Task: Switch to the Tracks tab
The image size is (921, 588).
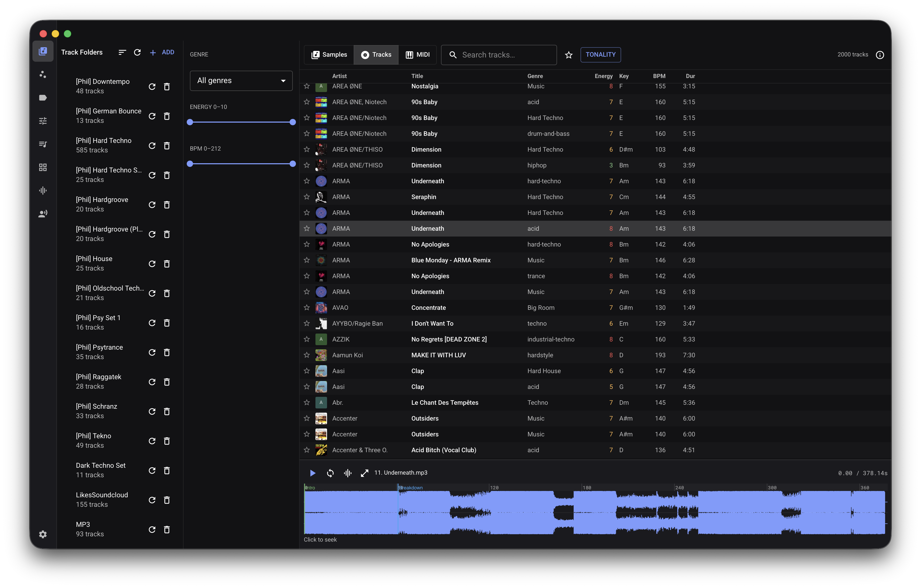Action: (x=376, y=55)
